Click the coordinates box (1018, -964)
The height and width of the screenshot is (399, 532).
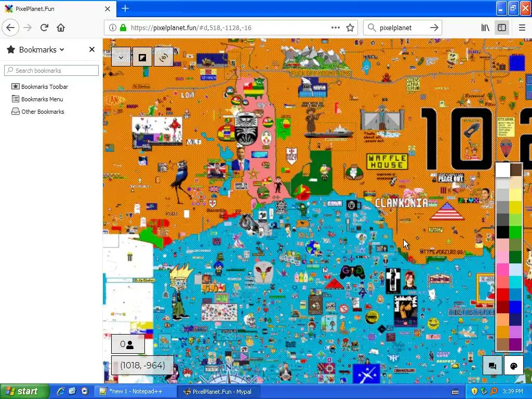142,365
